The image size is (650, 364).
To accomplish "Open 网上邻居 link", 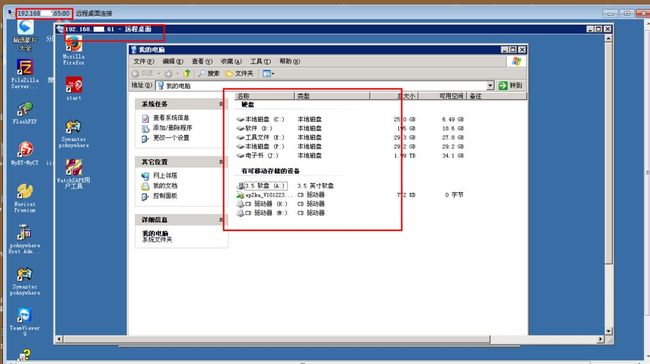I will tap(160, 176).
